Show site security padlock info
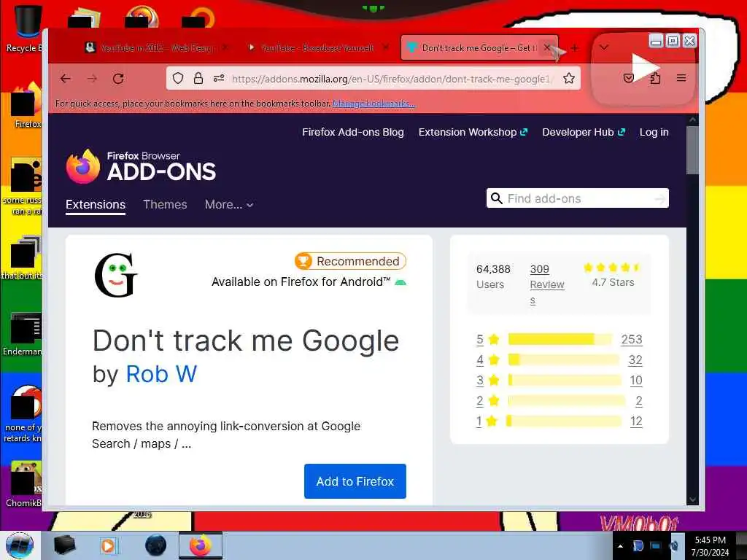Screen dimensions: 747x560 pyautogui.click(x=198, y=78)
